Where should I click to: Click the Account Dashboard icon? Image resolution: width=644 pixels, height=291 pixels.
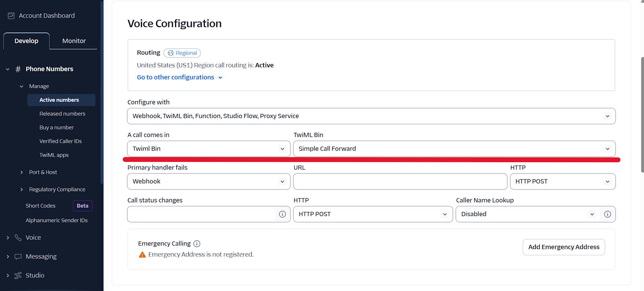[11, 16]
